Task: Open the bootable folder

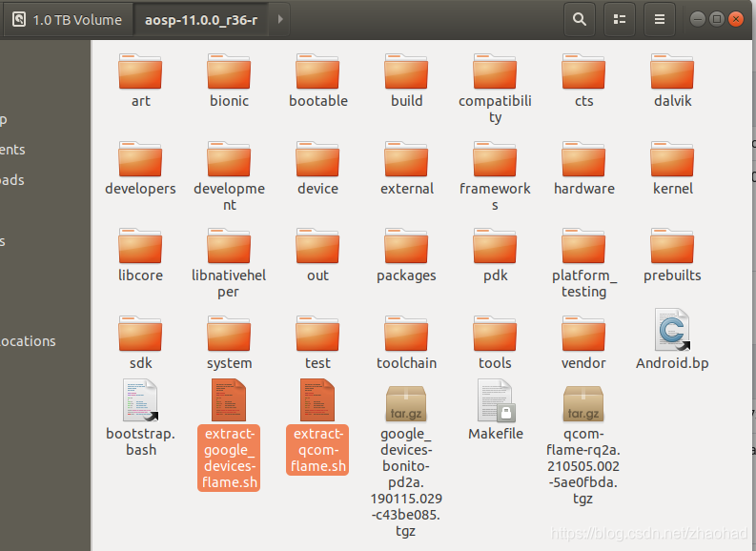Action: tap(317, 71)
